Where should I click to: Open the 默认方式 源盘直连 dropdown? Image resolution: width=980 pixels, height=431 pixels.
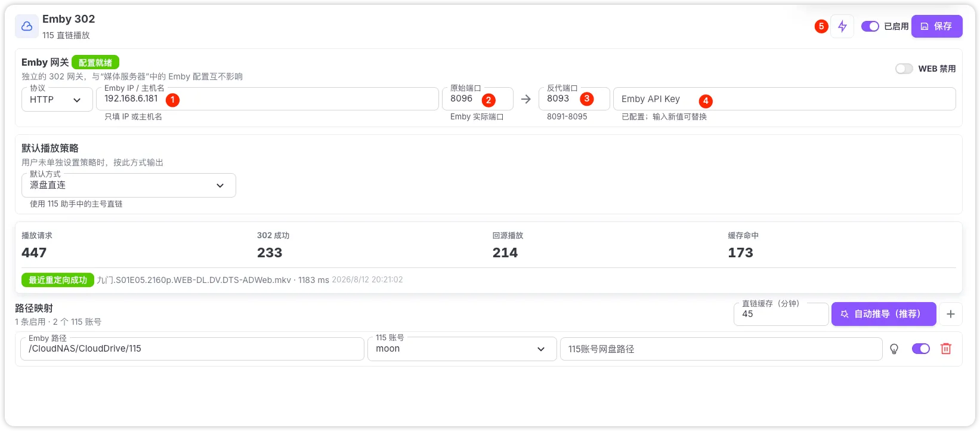click(129, 185)
